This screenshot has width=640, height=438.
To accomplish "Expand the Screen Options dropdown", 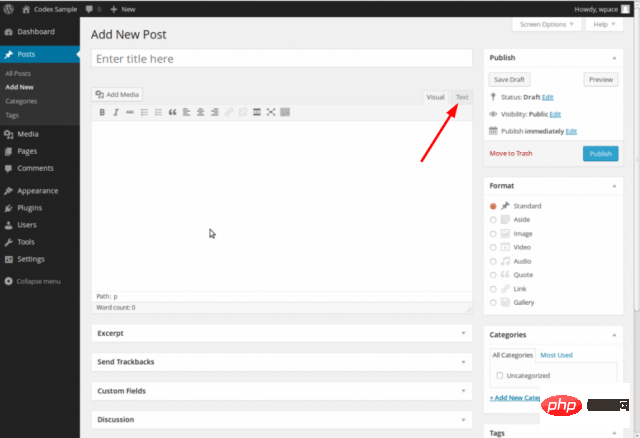I will click(x=547, y=24).
